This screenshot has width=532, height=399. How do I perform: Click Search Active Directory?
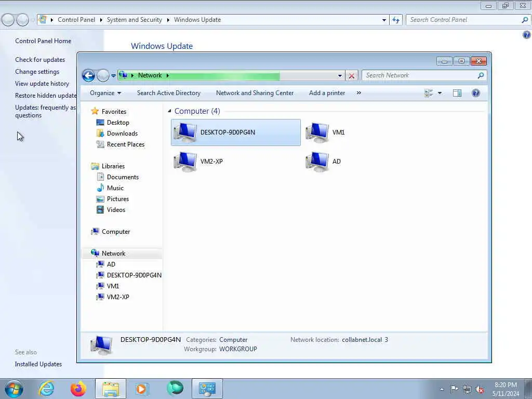click(x=169, y=93)
